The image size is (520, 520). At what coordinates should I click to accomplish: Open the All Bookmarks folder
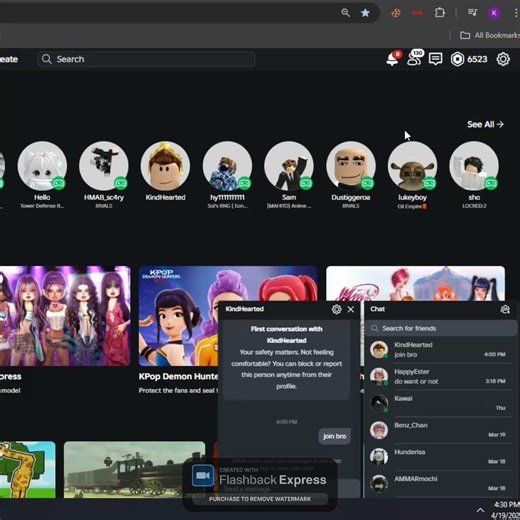[489, 35]
